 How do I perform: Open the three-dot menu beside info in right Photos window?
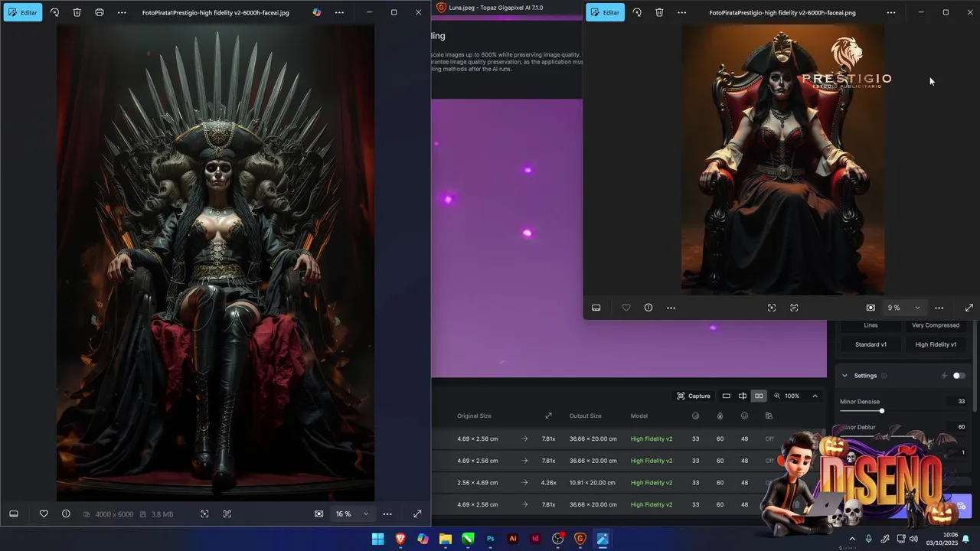tap(671, 308)
